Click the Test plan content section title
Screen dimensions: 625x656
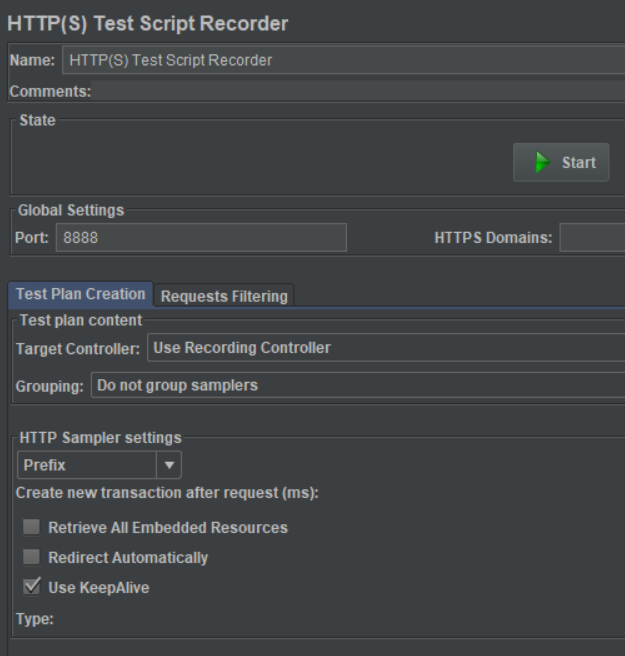[x=80, y=320]
